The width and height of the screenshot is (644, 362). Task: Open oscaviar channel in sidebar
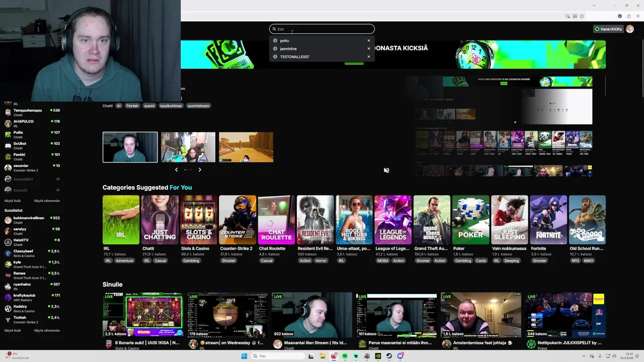click(x=32, y=167)
